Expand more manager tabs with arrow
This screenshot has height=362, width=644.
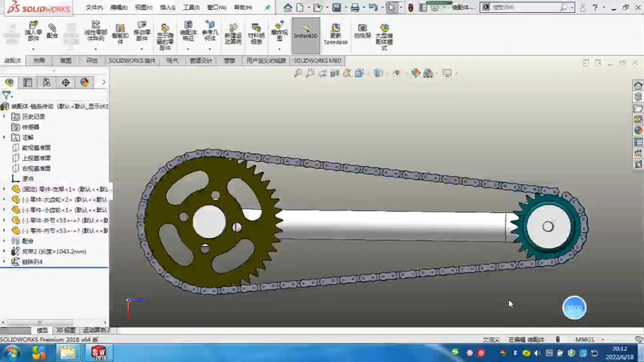pyautogui.click(x=104, y=82)
